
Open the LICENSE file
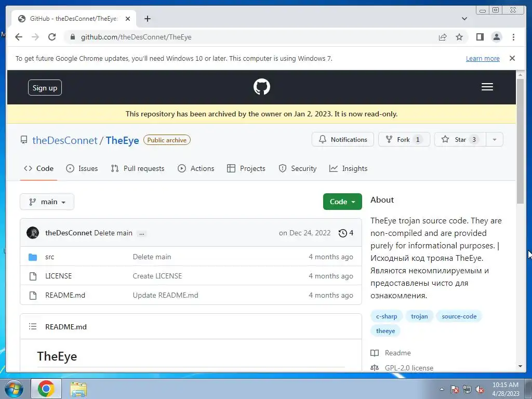58,276
